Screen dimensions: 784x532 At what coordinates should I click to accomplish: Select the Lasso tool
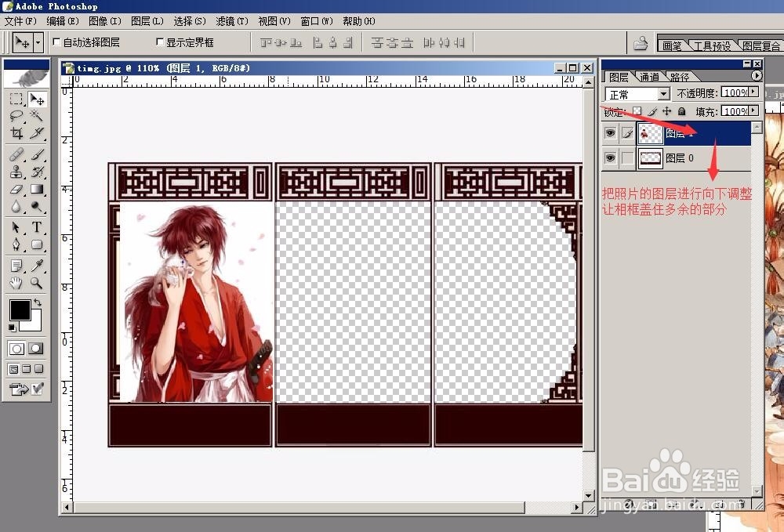coord(16,116)
